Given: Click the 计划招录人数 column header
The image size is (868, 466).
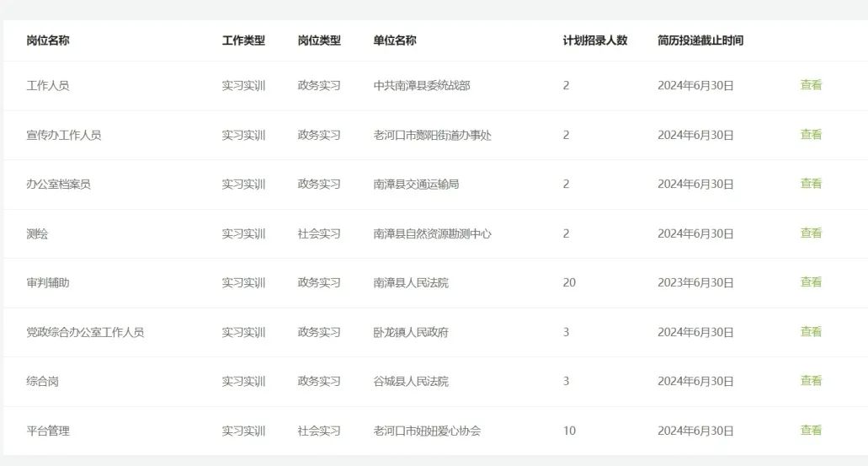Looking at the screenshot, I should pyautogui.click(x=595, y=40).
